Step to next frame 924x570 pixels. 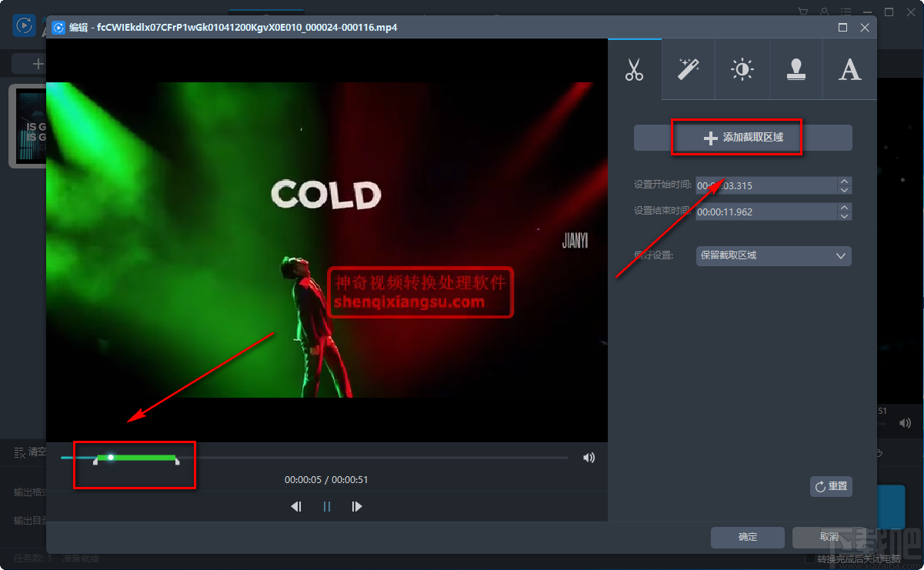[356, 506]
